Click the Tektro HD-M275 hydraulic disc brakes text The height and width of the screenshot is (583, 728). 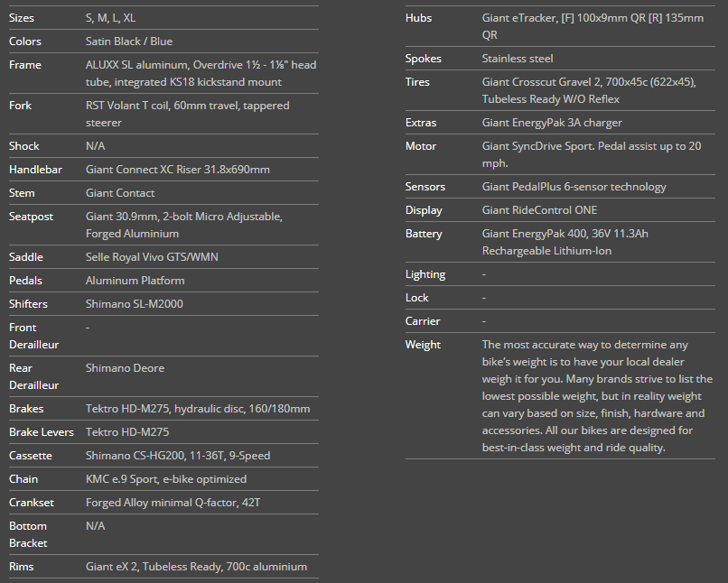[x=197, y=409]
